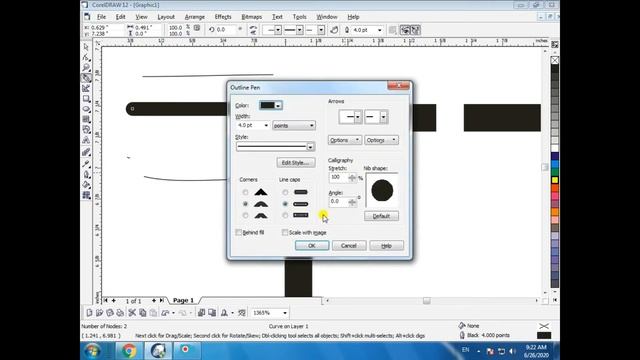The height and width of the screenshot is (360, 640).
Task: Open the property bar outline width dropdown
Action: coord(380,30)
